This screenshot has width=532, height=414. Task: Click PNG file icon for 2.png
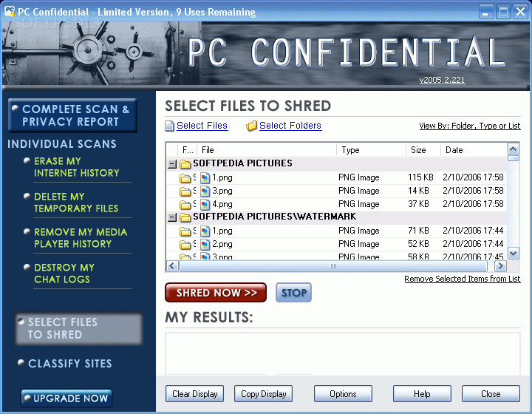coord(205,244)
